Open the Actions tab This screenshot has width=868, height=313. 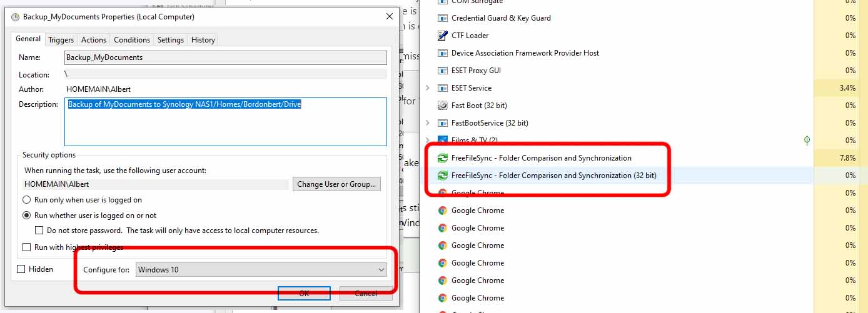[94, 40]
